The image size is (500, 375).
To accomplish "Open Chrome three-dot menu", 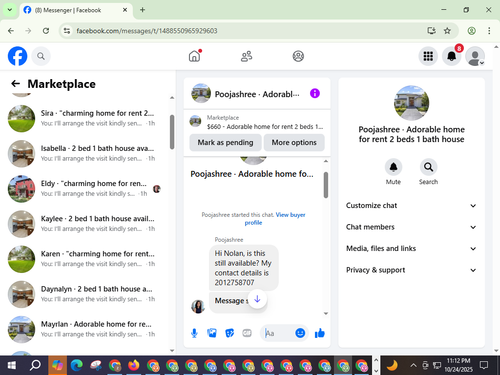I will [x=489, y=31].
